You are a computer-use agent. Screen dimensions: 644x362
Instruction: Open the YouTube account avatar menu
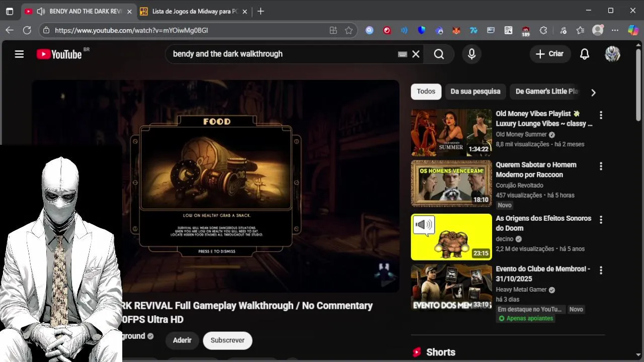coord(612,54)
